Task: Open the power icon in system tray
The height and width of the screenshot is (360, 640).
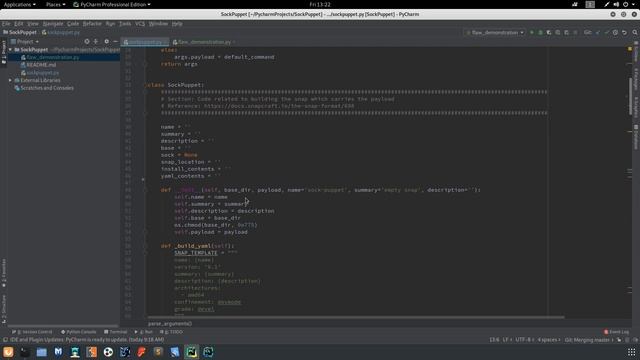Action: pyautogui.click(x=625, y=4)
